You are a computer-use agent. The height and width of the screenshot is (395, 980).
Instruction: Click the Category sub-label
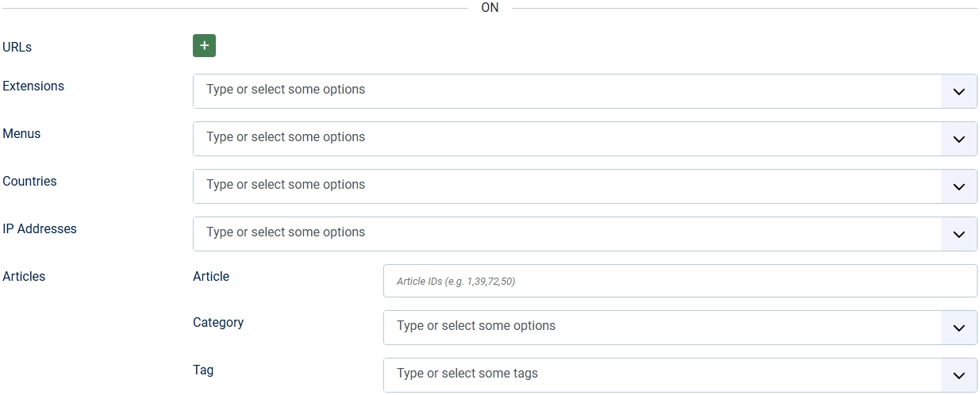218,322
